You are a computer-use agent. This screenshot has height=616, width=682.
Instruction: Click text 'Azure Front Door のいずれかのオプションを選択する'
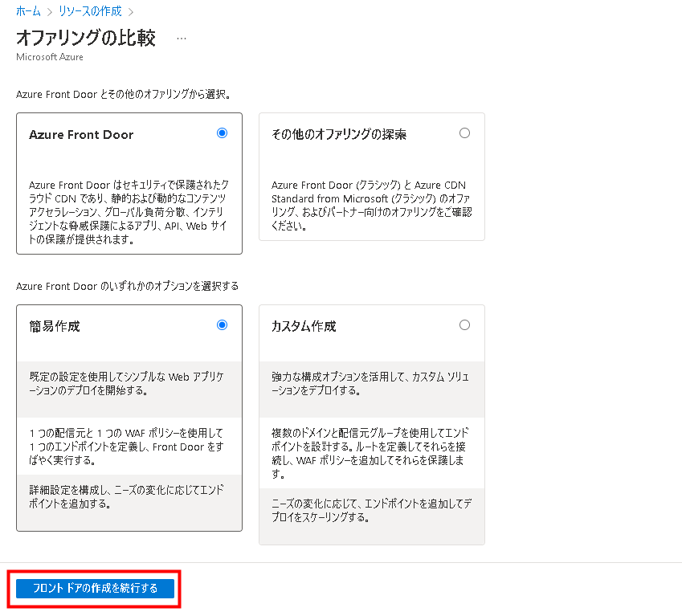[128, 286]
